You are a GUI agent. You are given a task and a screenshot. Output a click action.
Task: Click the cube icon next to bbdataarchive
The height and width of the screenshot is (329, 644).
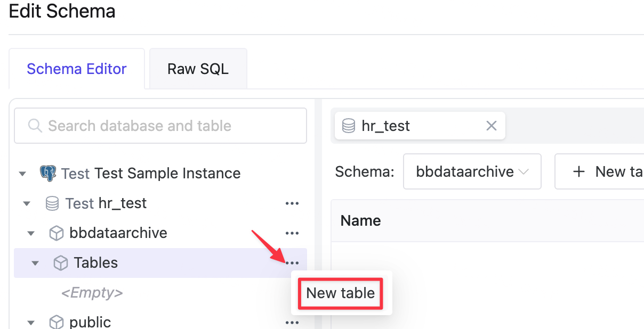pos(56,233)
